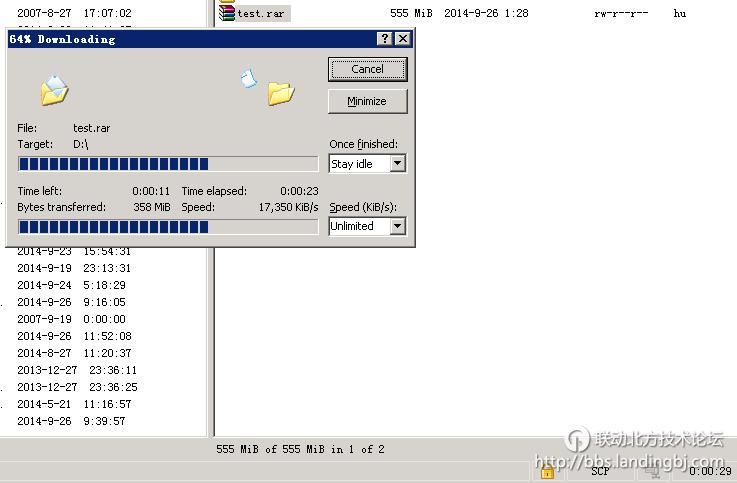Select the entry dated 2014-5-21 11:16:57
This screenshot has height=483, width=737.
tap(74, 404)
